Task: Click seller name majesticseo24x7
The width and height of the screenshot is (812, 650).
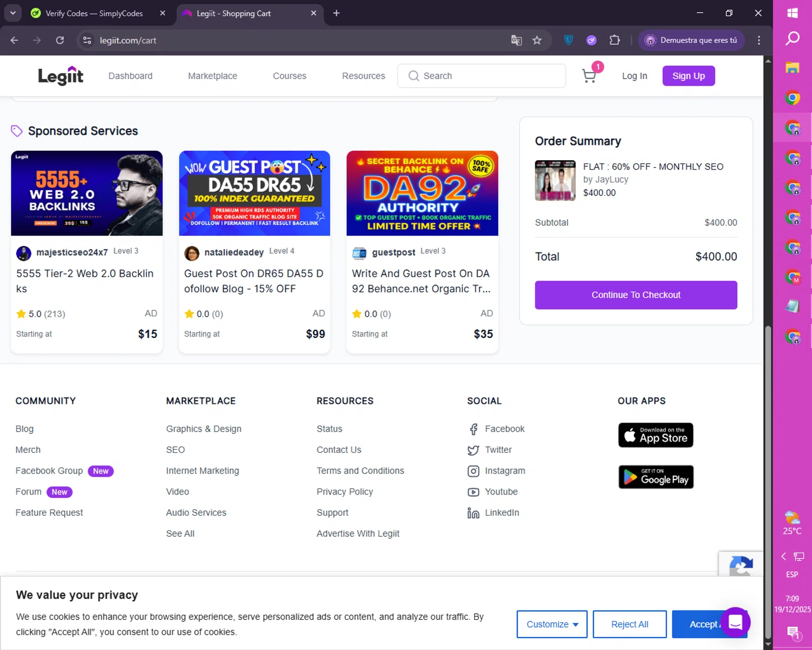Action: click(x=72, y=252)
